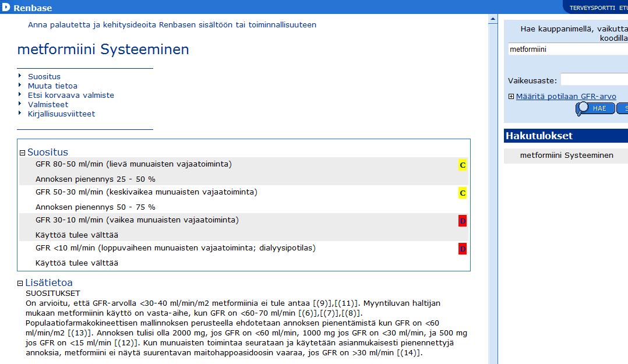The image size is (628, 364).
Task: Open Etsi korvaava valmiste link
Action: tap(71, 96)
